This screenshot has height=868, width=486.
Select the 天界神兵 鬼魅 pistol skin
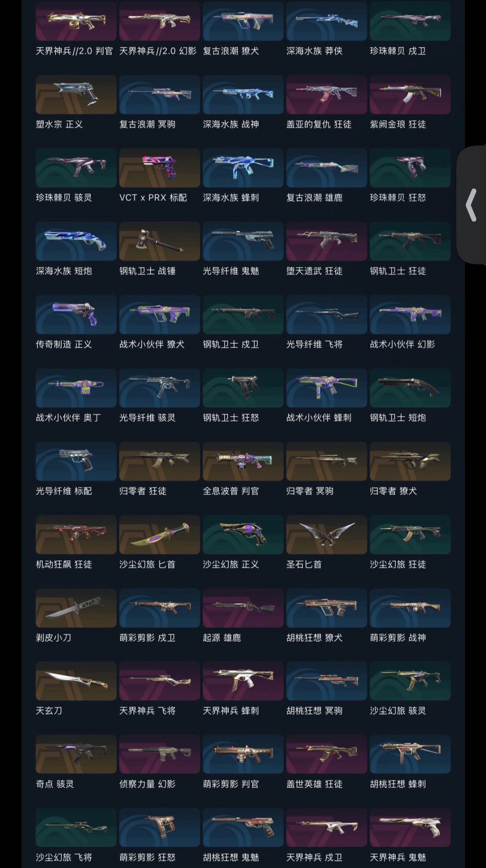pyautogui.click(x=410, y=828)
